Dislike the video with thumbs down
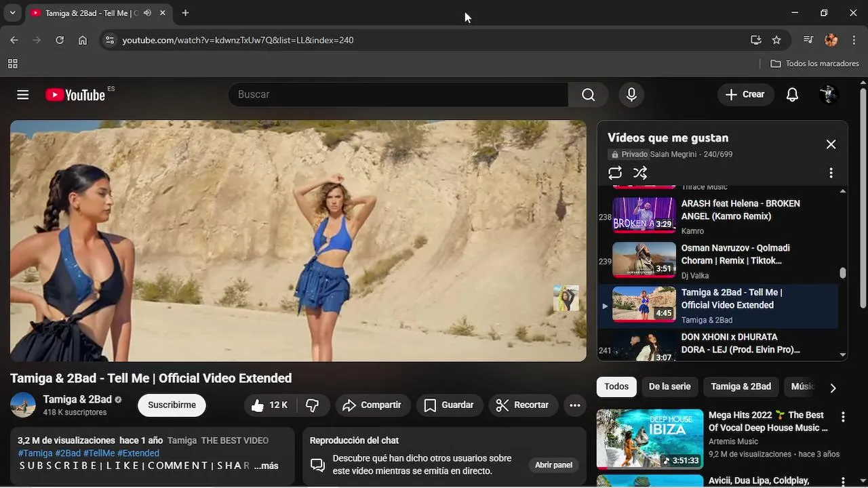Viewport: 868px width, 488px height. click(x=313, y=405)
